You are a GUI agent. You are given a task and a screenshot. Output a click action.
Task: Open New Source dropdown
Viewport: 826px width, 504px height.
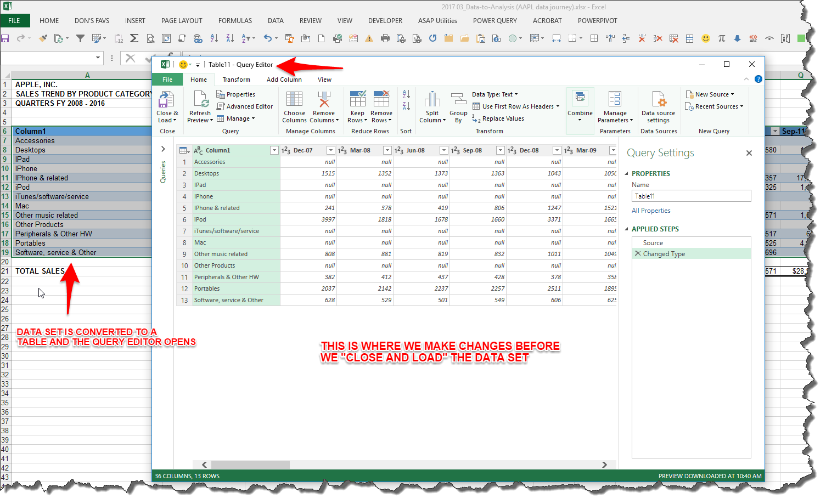(x=710, y=94)
